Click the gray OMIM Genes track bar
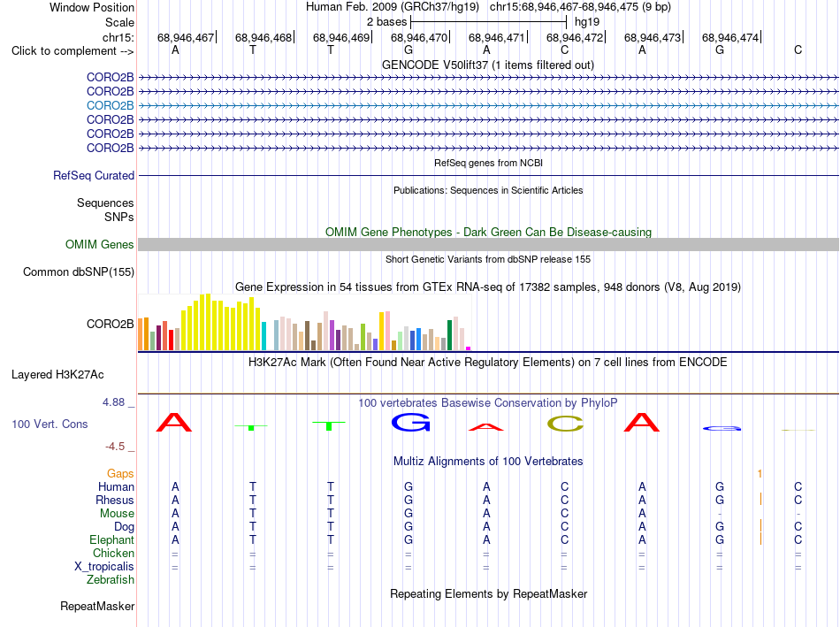Screen dimensions: 840x627 [x=488, y=244]
